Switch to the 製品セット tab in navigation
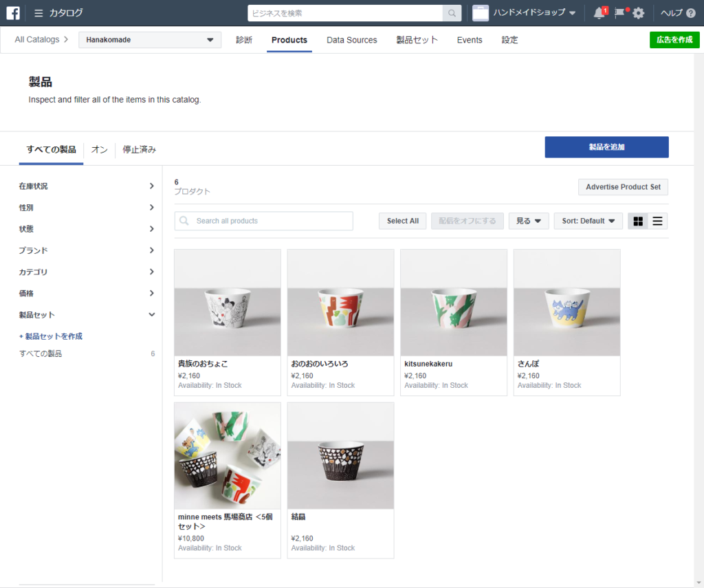The width and height of the screenshot is (704, 588). pyautogui.click(x=417, y=40)
